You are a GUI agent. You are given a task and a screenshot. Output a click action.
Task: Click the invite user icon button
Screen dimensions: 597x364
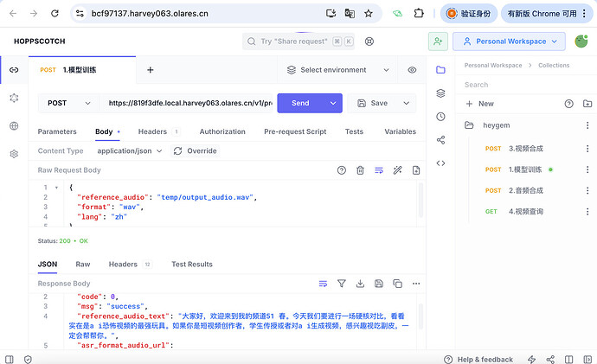[438, 42]
